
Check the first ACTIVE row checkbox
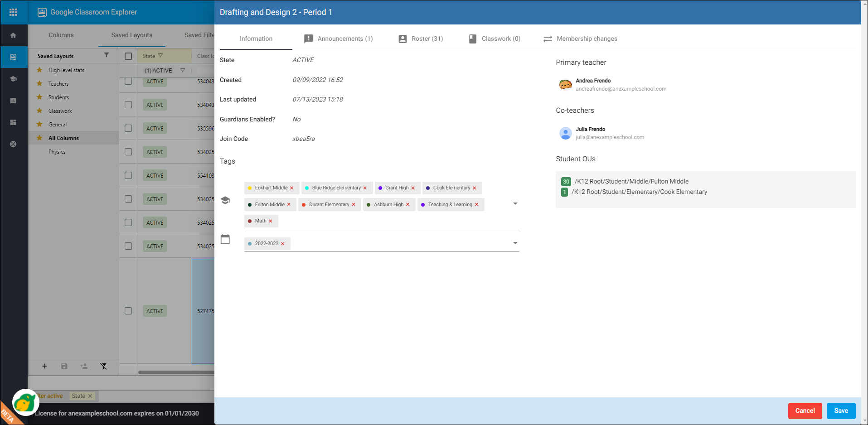(x=128, y=82)
